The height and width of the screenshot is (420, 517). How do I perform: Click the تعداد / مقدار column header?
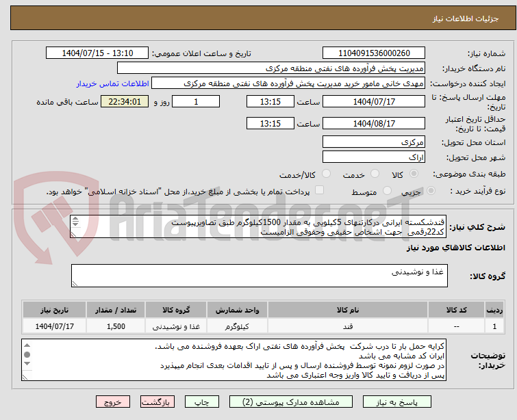pos(116,310)
